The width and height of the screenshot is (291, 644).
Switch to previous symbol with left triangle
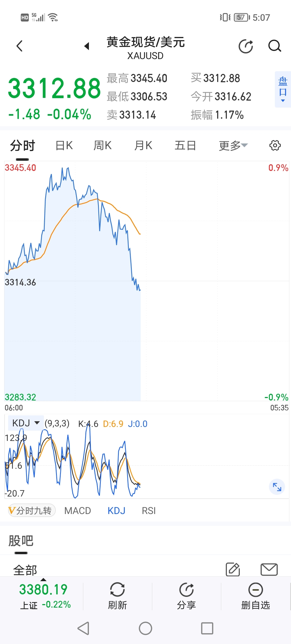point(87,46)
